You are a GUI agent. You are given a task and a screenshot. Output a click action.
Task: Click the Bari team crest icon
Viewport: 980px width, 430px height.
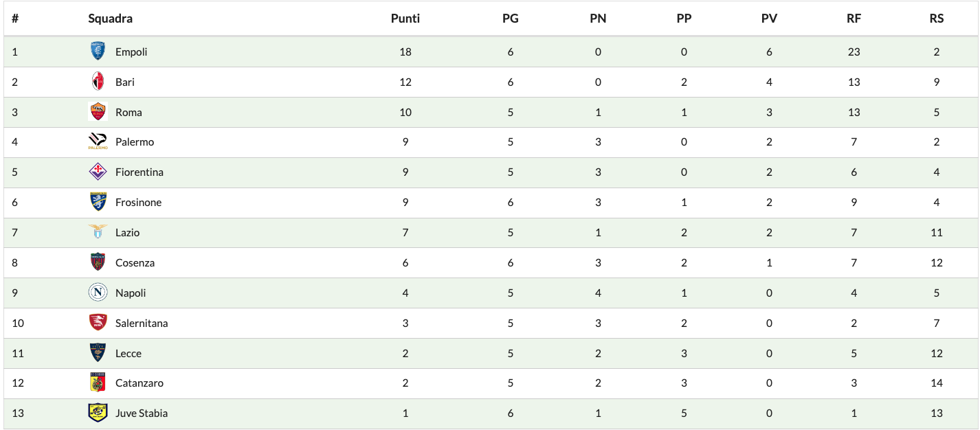[98, 82]
